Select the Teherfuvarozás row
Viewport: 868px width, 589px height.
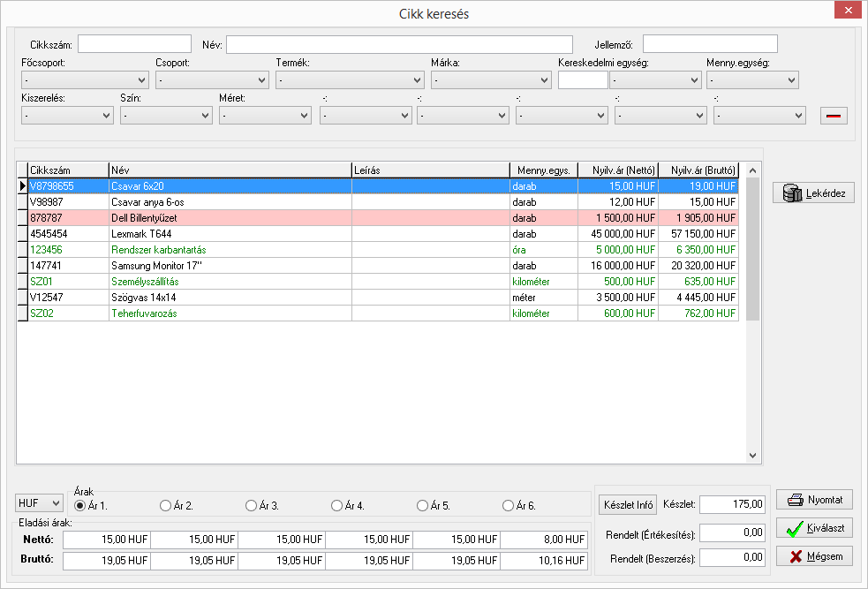pos(383,313)
